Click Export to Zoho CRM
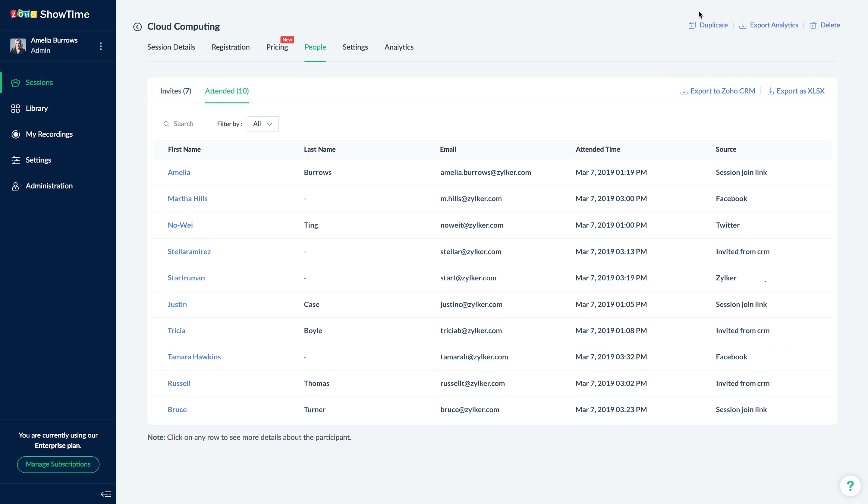This screenshot has height=504, width=868. coord(718,91)
